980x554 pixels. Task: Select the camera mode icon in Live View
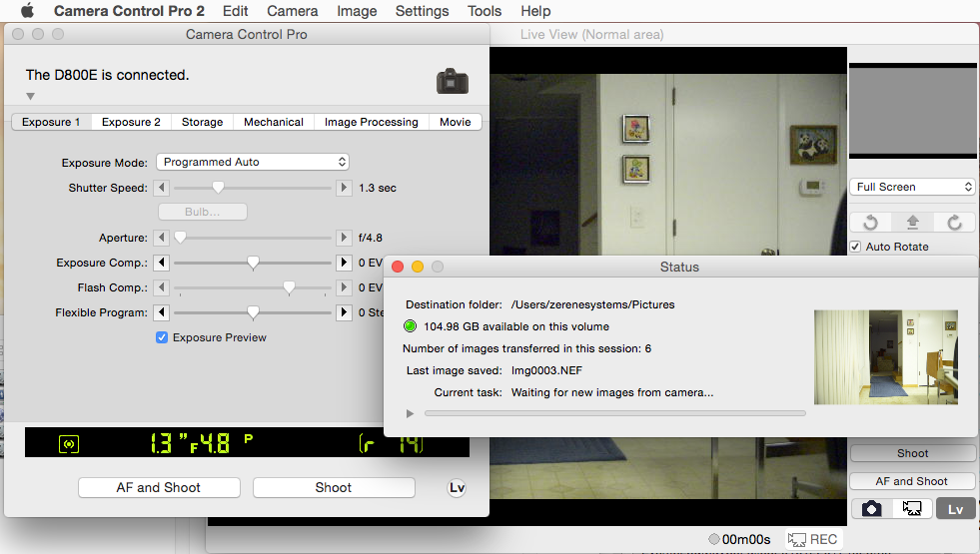click(872, 509)
